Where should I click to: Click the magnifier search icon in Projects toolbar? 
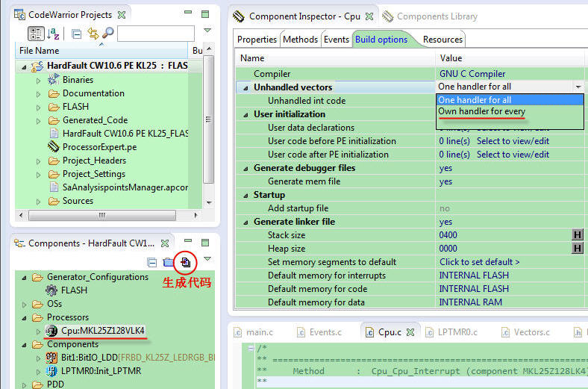pos(108,33)
